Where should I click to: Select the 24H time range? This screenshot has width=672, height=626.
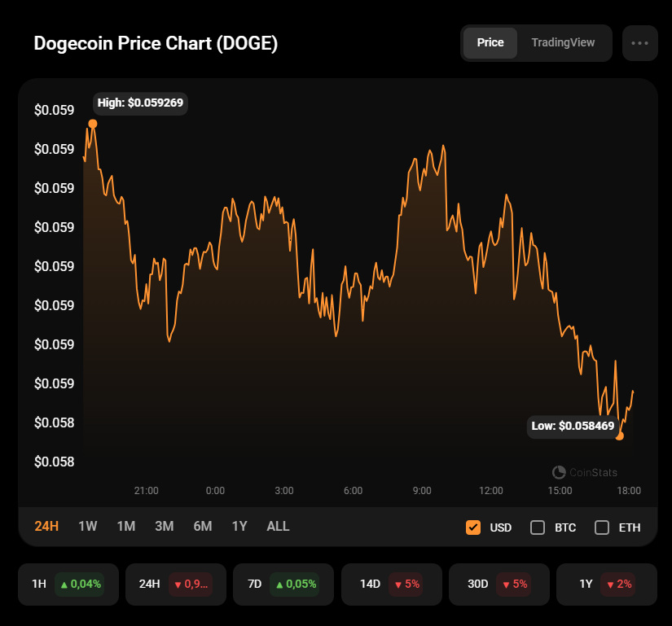(x=46, y=527)
